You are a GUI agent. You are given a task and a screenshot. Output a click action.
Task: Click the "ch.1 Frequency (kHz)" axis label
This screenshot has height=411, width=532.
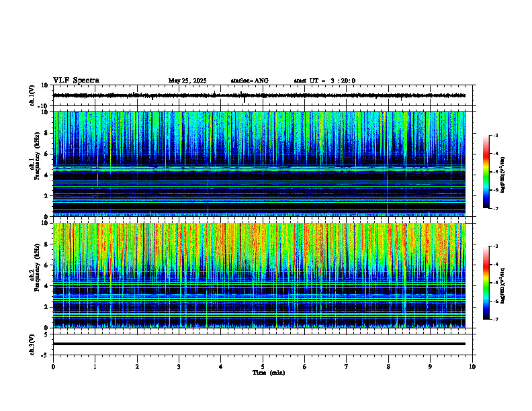pos(35,156)
